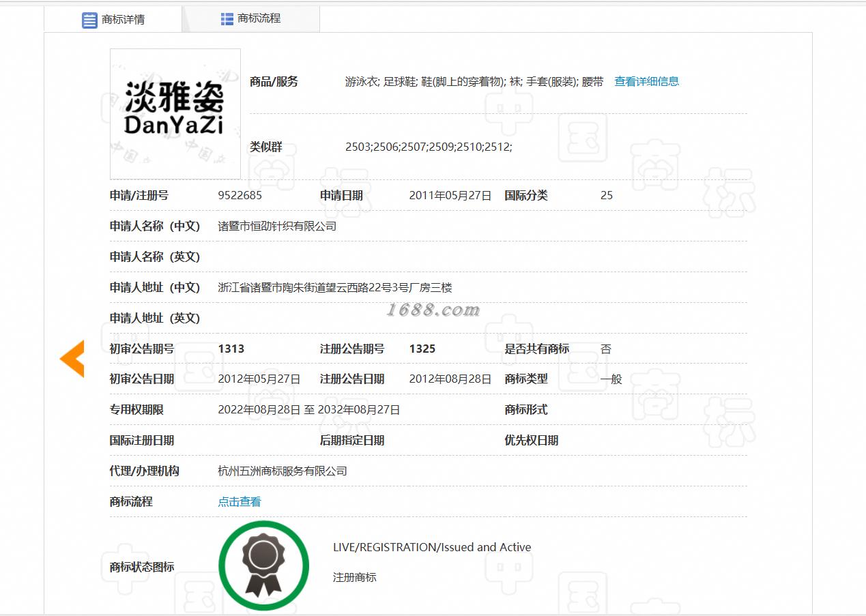Viewport: 866px width, 616px height.
Task: Click the 后期指定日期 label
Action: (352, 441)
